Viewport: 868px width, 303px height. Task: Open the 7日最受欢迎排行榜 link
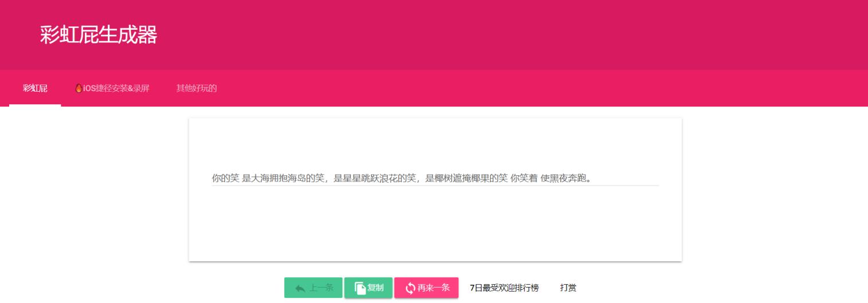pyautogui.click(x=504, y=288)
